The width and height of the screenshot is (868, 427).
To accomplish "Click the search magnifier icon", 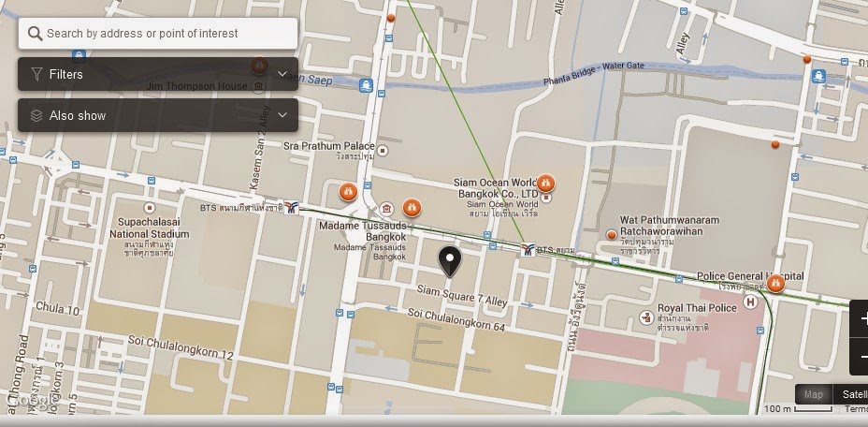I will point(35,34).
